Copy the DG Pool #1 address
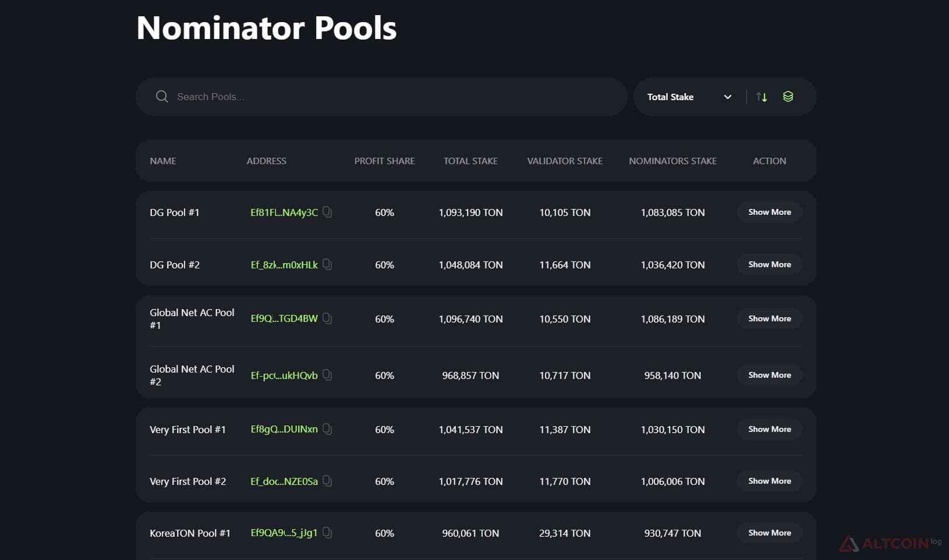This screenshot has height=560, width=949. click(x=327, y=212)
